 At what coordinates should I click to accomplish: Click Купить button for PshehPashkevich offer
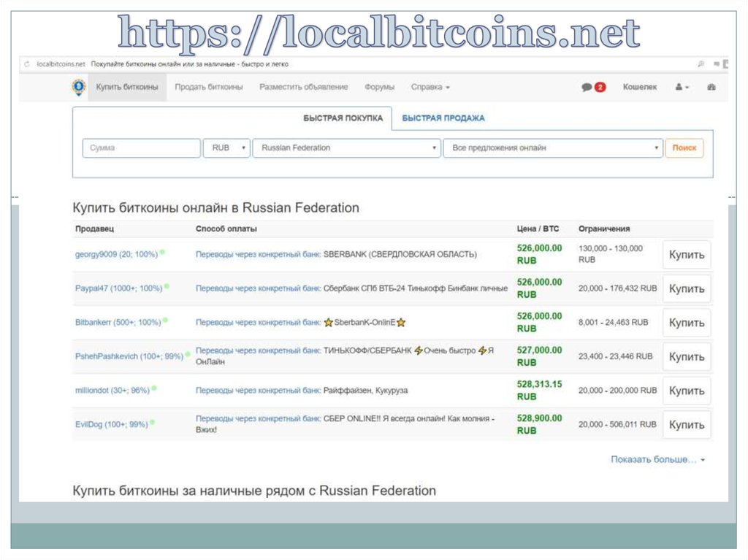coord(687,356)
